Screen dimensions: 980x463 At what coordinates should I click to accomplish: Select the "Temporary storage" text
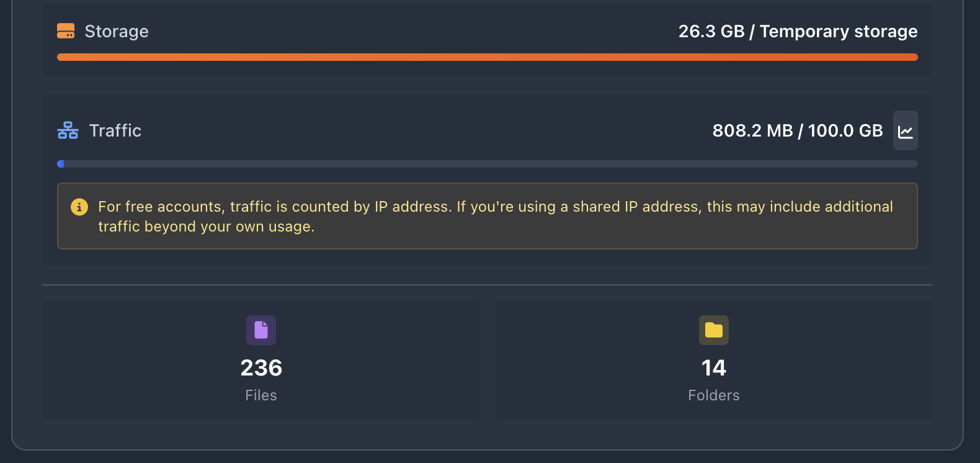tap(839, 31)
